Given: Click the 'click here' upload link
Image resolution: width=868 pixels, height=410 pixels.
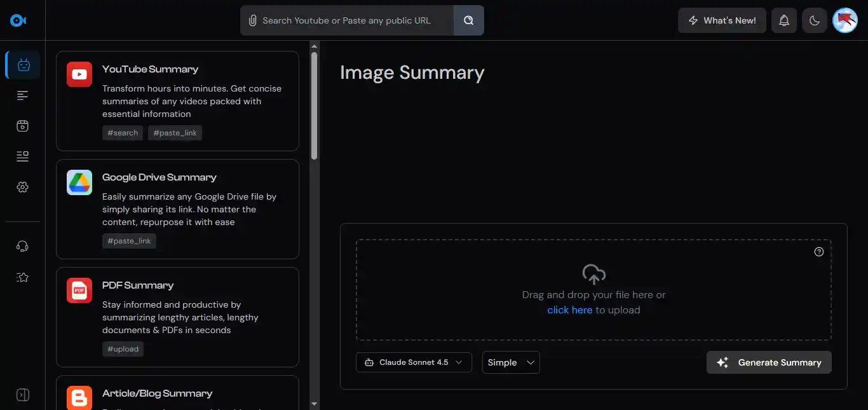Looking at the screenshot, I should (x=569, y=310).
